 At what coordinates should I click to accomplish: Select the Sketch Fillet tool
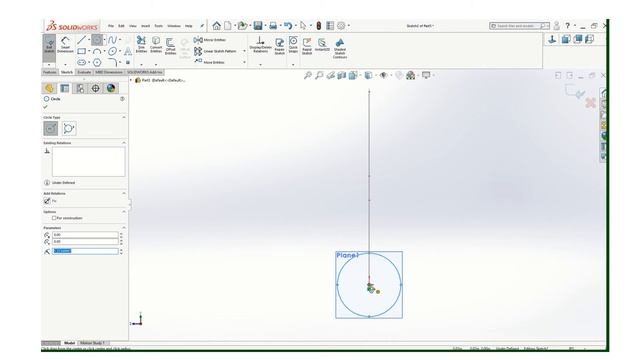113,62
